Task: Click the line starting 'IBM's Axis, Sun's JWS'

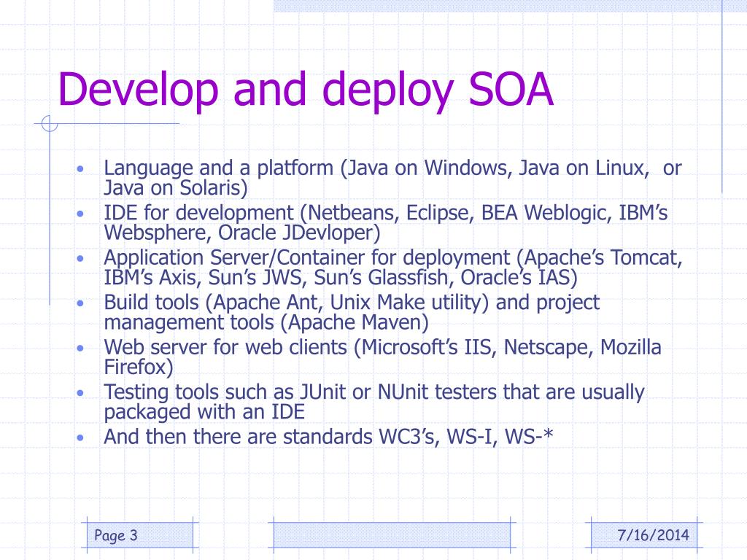Action: (341, 278)
